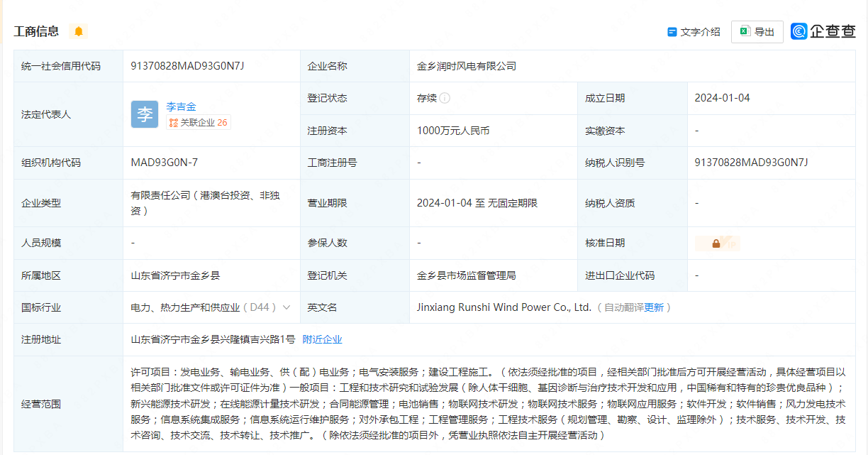Click the blue 李 avatar icon
868x455 pixels.
[145, 114]
